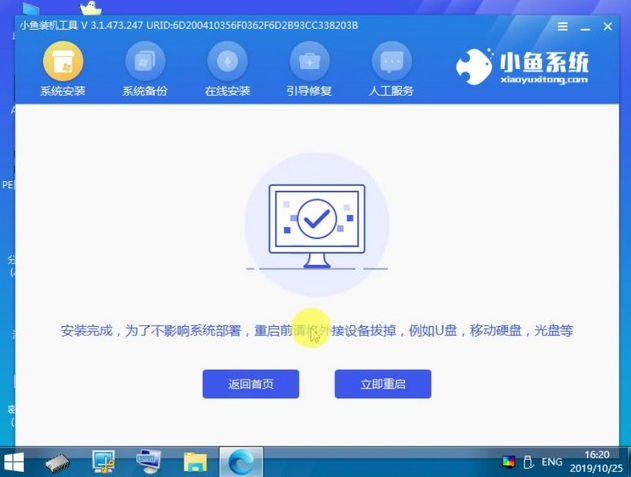Minimize the 小鱼装机工具 window
Image resolution: width=631 pixels, height=477 pixels.
pyautogui.click(x=585, y=27)
